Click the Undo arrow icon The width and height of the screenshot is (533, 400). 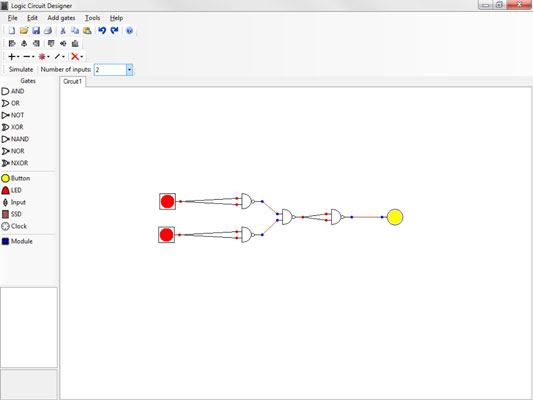102,31
